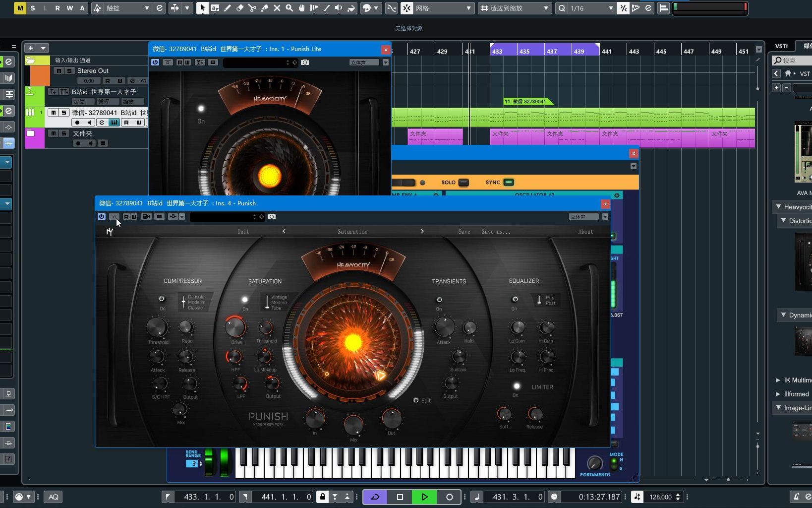Open the 网格 snap type dropdown
This screenshot has height=508, width=812.
[x=443, y=8]
